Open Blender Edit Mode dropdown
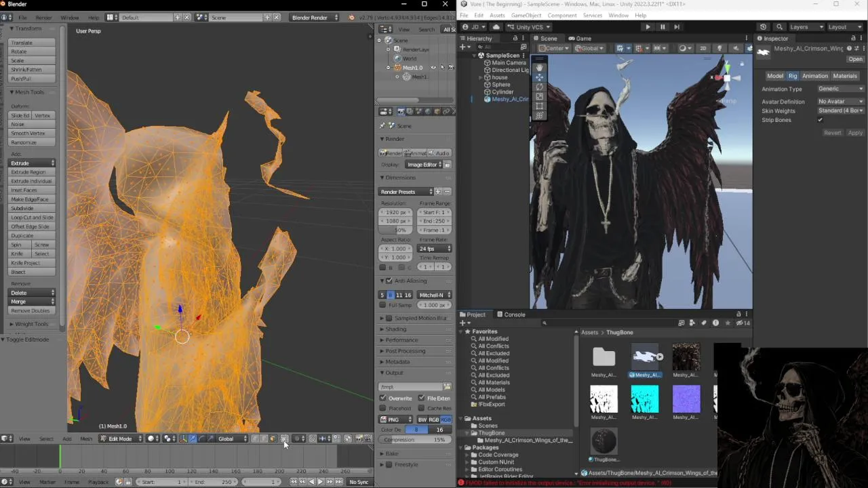 click(x=121, y=439)
